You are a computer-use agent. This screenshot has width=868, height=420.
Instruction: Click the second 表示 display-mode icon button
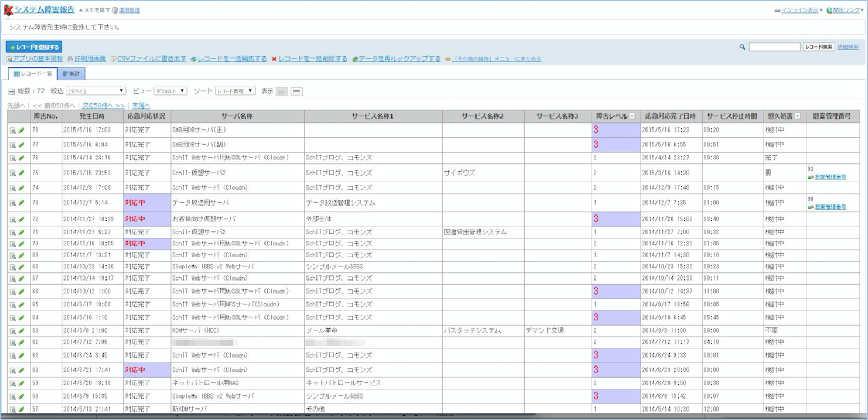coord(297,91)
